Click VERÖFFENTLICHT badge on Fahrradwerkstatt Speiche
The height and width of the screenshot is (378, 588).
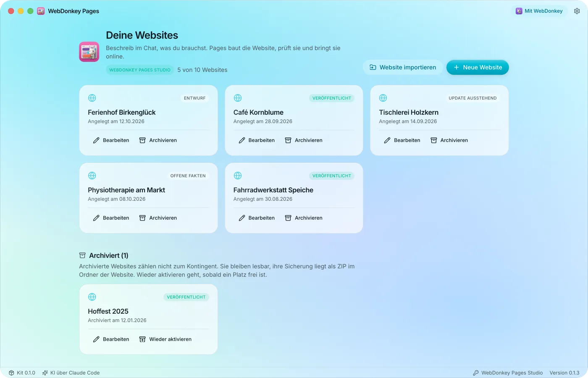tap(332, 176)
